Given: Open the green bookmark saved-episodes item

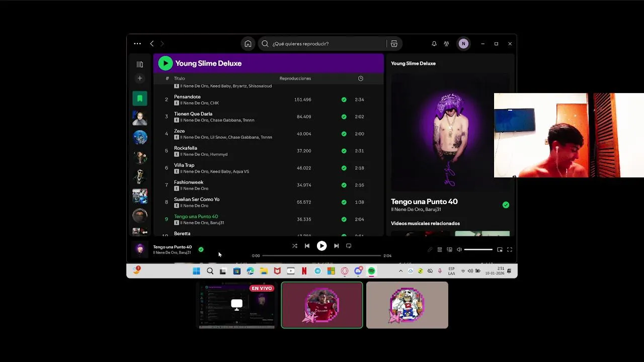Looking at the screenshot, I should [140, 98].
